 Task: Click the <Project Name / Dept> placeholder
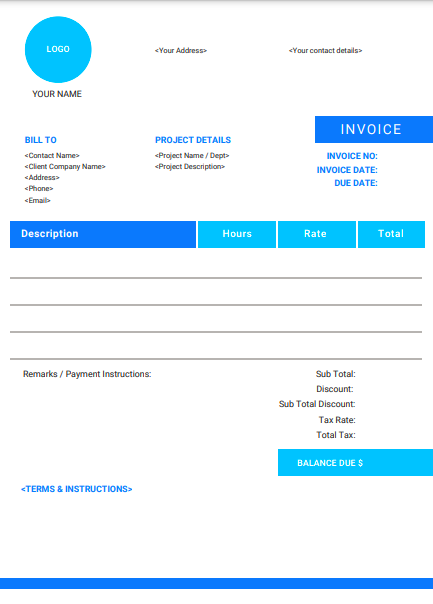[192, 156]
